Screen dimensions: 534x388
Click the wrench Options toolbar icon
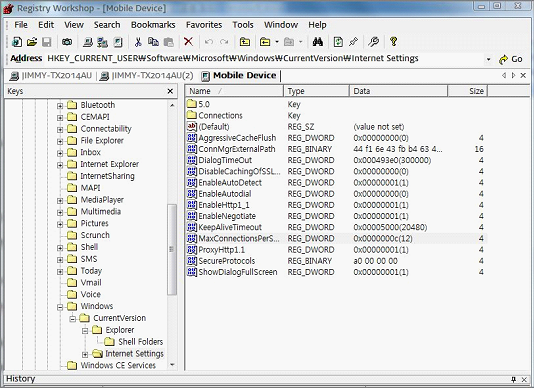(374, 42)
